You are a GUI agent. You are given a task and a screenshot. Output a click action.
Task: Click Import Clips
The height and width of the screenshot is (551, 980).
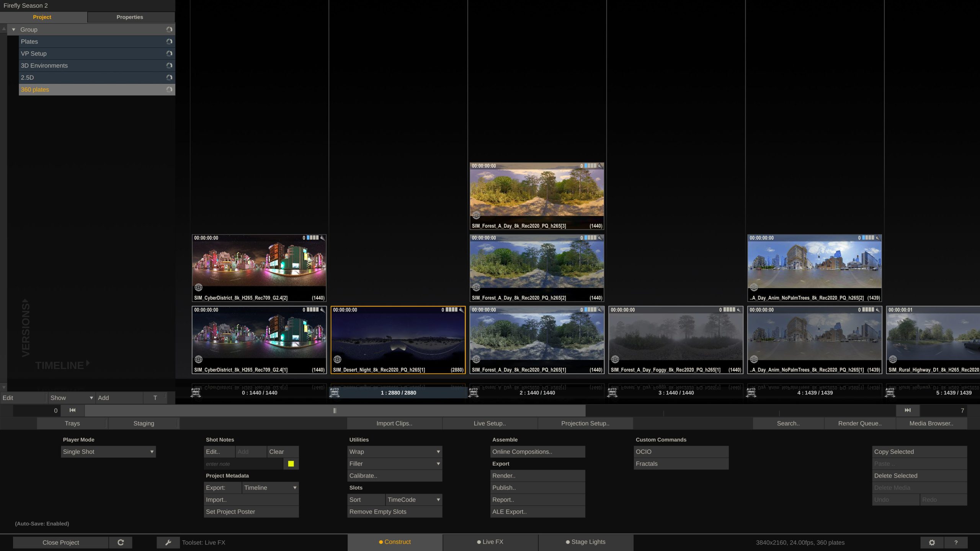click(x=394, y=423)
